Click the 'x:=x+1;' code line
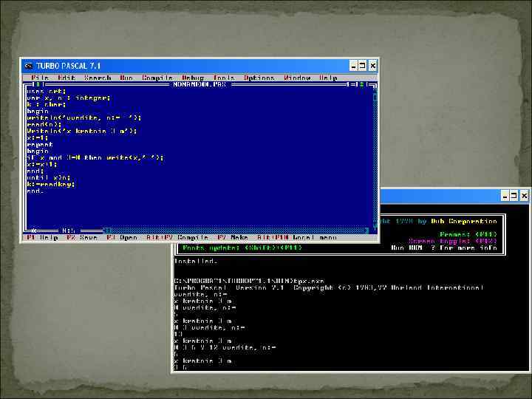 coord(42,164)
